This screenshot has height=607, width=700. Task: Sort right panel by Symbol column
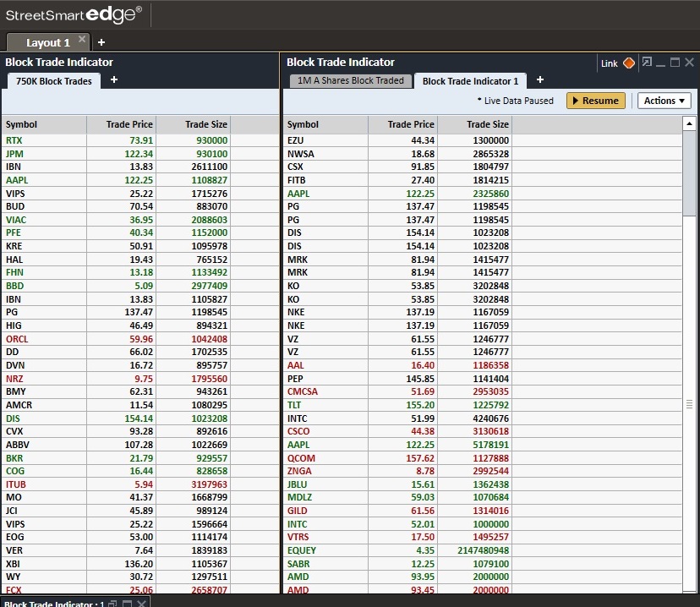325,124
